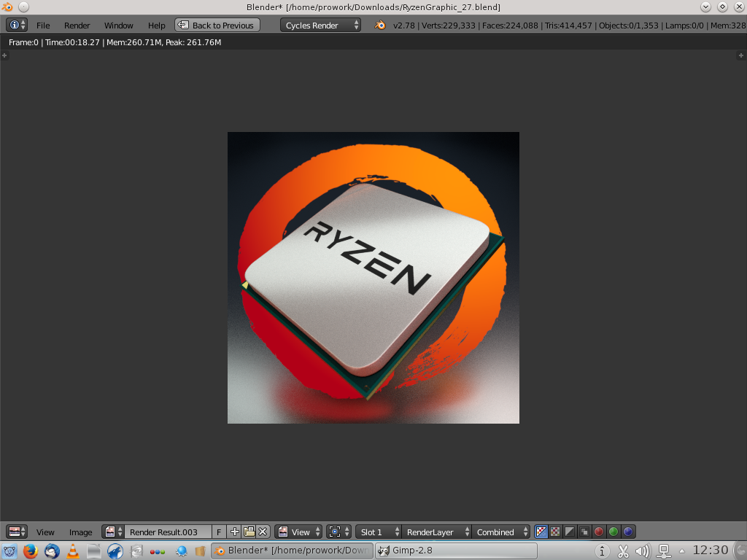
Task: Toggle red channel display
Action: 600,532
